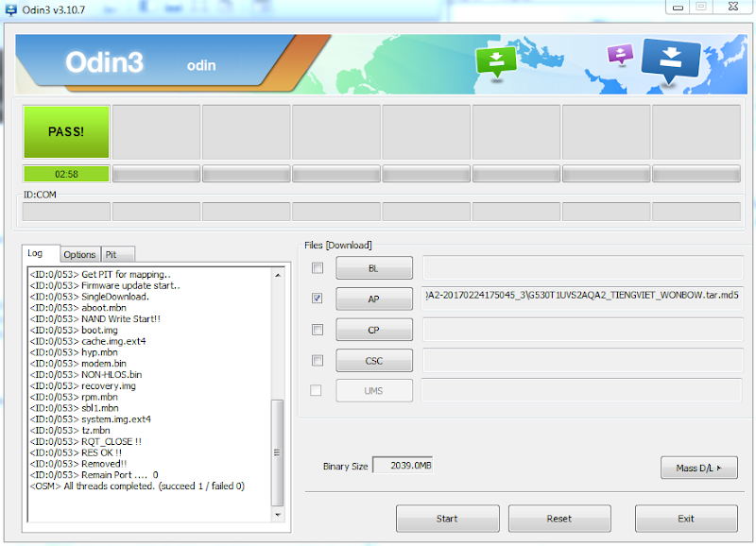Click the 02:58 elapsed time progress bar
The width and height of the screenshot is (756, 546).
[66, 174]
